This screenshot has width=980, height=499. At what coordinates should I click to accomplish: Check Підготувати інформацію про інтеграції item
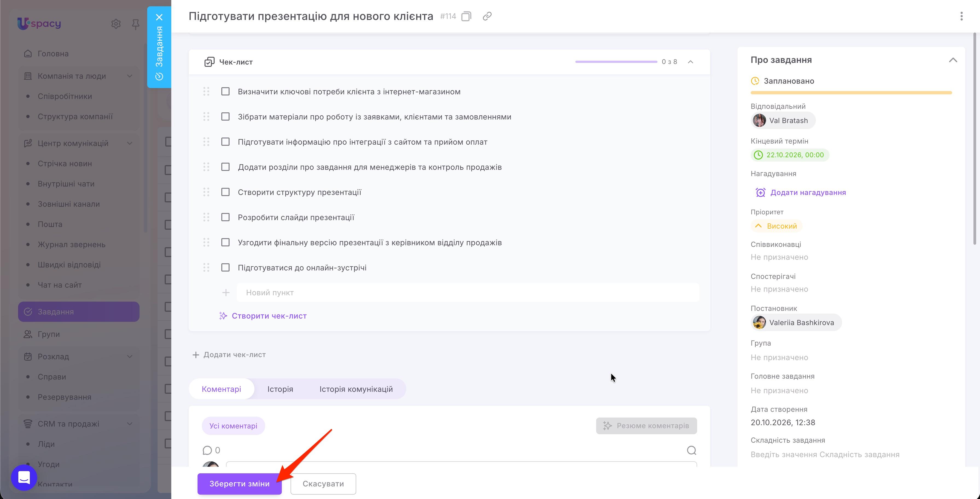[x=225, y=142]
